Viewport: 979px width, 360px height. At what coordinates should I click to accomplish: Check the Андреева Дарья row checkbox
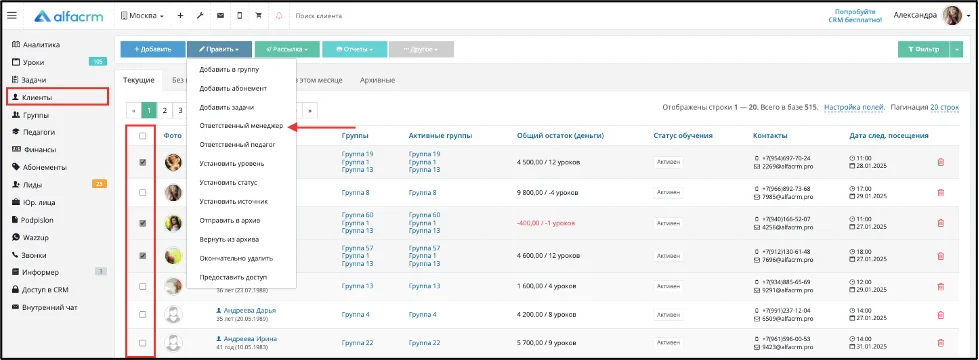click(x=142, y=314)
